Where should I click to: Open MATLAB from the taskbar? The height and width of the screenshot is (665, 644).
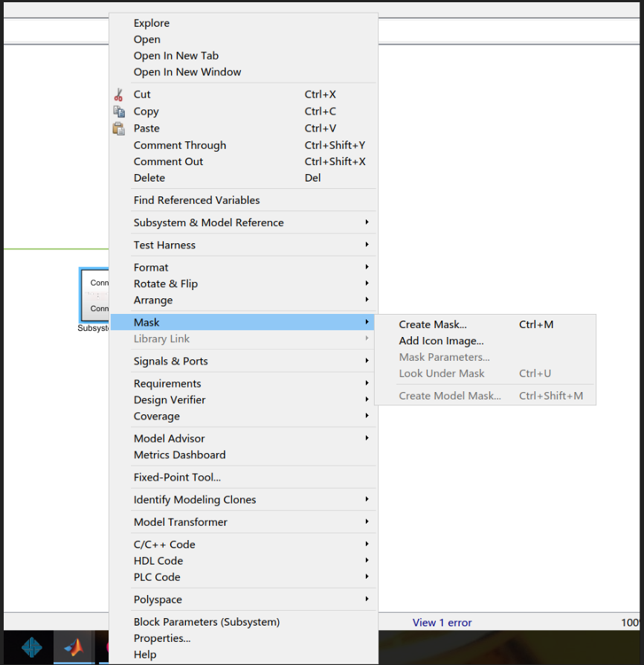pyautogui.click(x=74, y=648)
